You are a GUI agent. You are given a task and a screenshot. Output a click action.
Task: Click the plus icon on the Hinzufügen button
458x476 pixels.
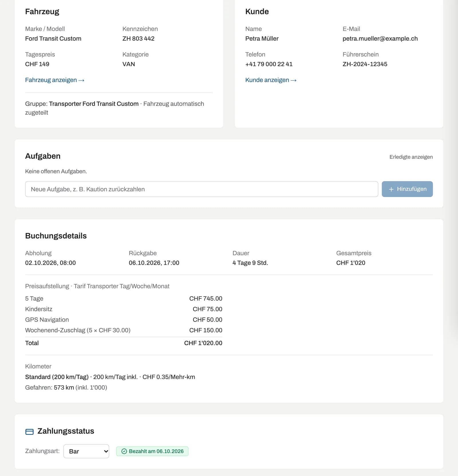[391, 189]
